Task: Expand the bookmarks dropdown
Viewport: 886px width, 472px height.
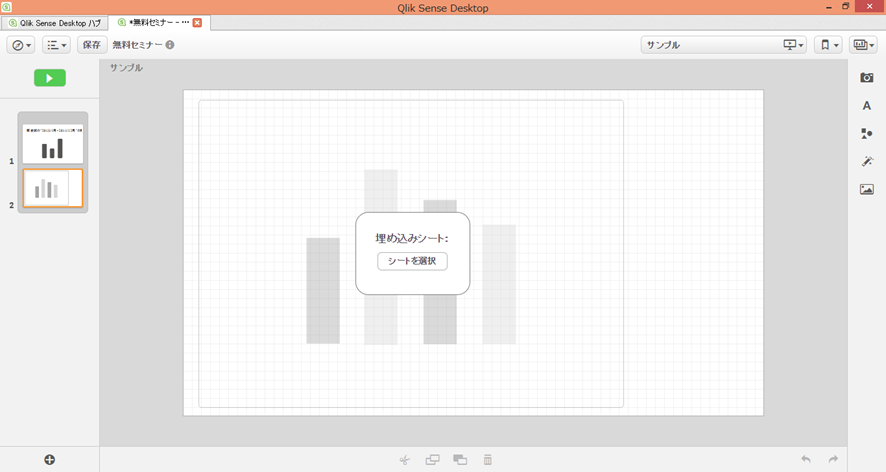Action: [828, 45]
